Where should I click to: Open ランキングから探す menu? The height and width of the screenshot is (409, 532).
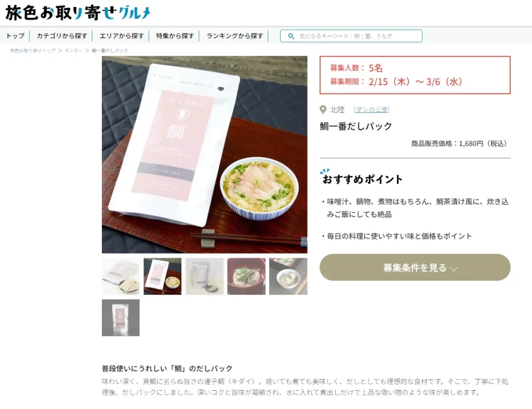(x=235, y=36)
